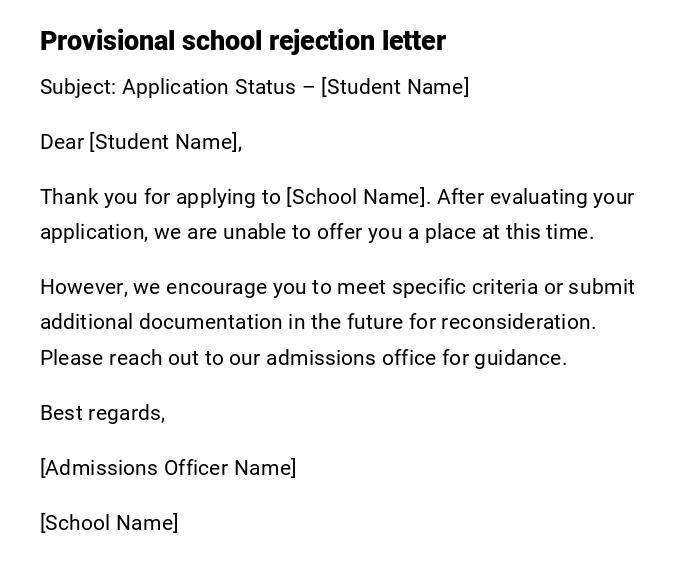Click the final [School Name] signature placeholder
This screenshot has height=586, width=700.
coord(109,523)
